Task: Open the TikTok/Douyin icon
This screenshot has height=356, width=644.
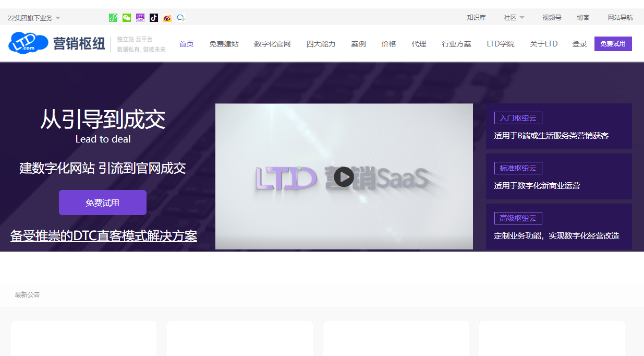Action: [x=154, y=18]
